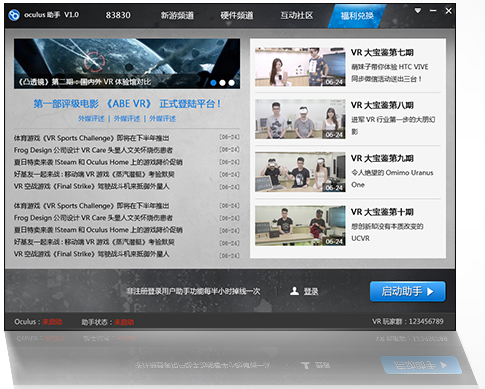485x389 pixels.
Task: Click the Oculus 未启动 status text
Action: 38,322
